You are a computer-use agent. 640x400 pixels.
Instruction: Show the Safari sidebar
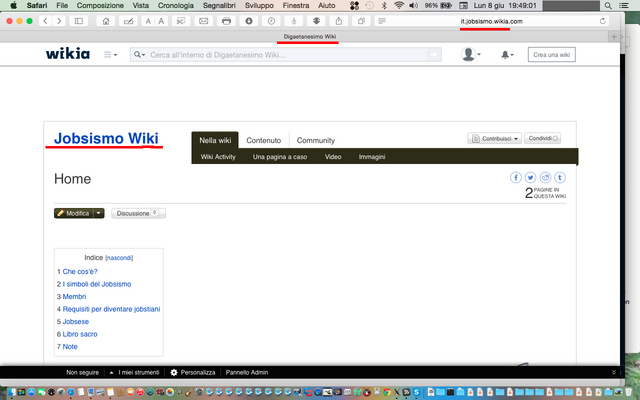(x=79, y=21)
